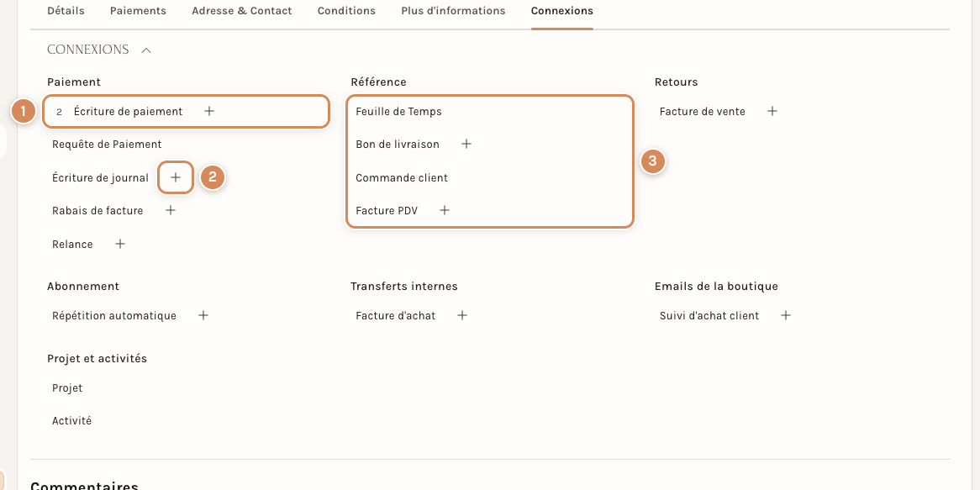Add a new Bon de livraison
Image resolution: width=980 pixels, height=490 pixels.
click(x=466, y=144)
